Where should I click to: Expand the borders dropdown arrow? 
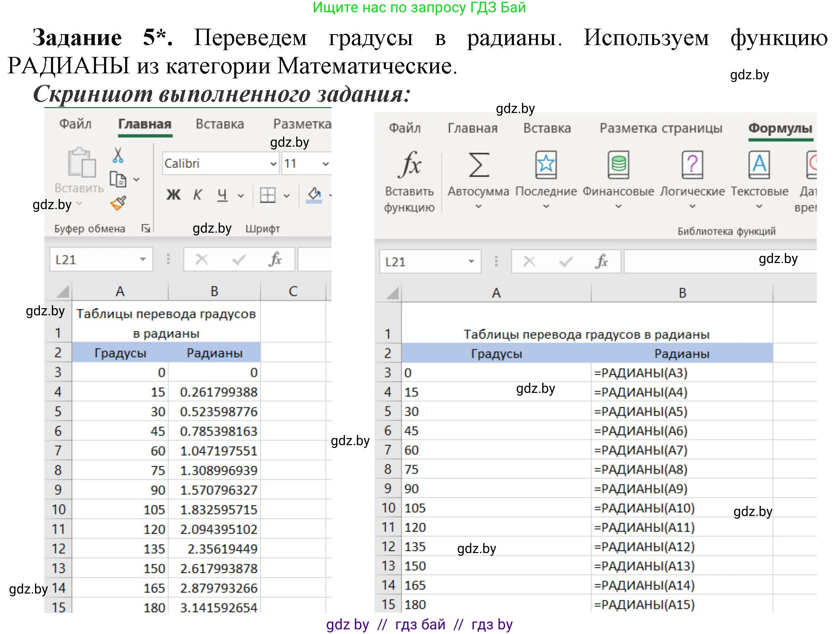[x=287, y=195]
